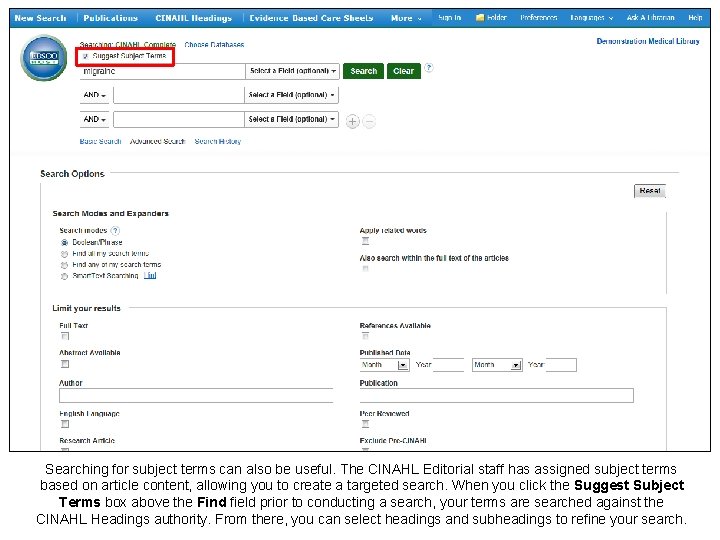This screenshot has width=720, height=540.
Task: Click Ask A Librarian
Action: (x=650, y=18)
